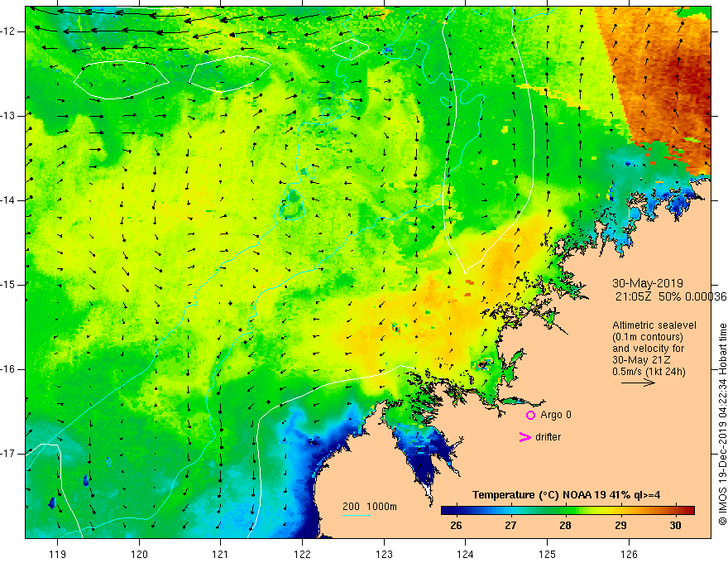
Task: Click the 'drifter' legend label
Action: (548, 437)
